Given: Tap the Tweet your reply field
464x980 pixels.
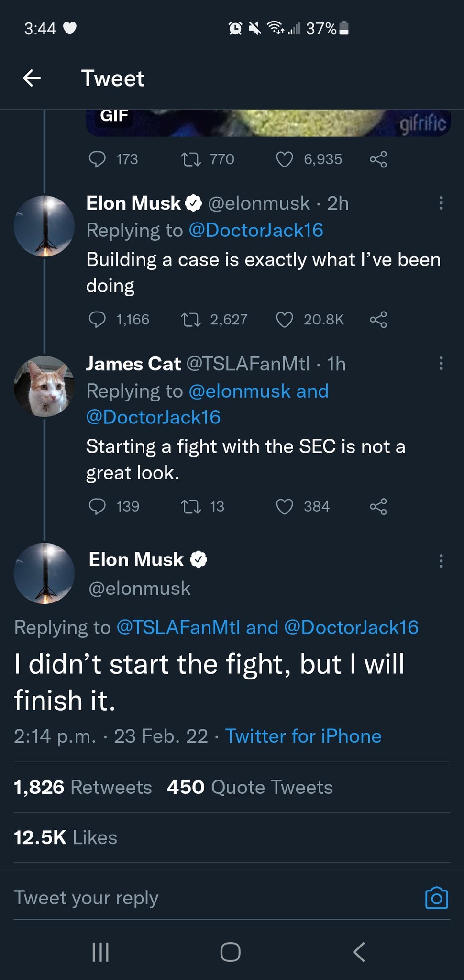Looking at the screenshot, I should click(x=191, y=898).
